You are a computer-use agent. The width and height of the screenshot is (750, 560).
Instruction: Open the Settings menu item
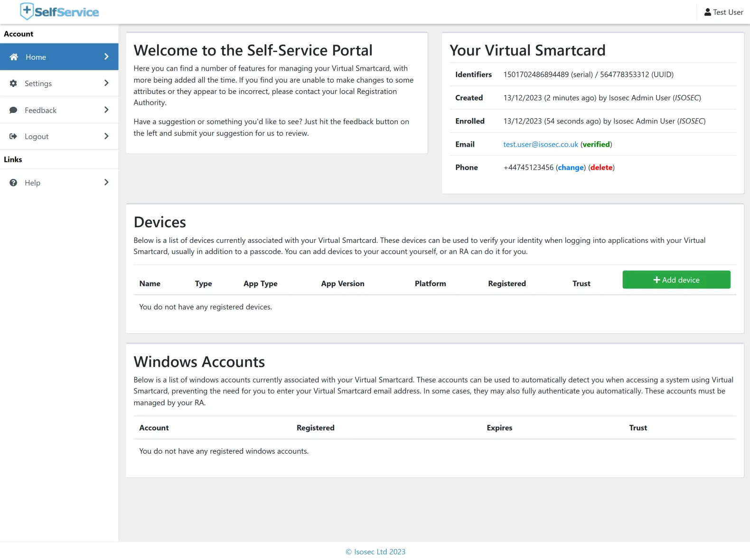point(38,84)
